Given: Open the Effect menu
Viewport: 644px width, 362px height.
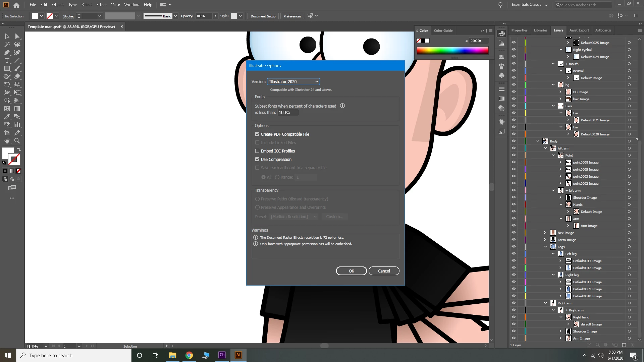Looking at the screenshot, I should (x=101, y=5).
